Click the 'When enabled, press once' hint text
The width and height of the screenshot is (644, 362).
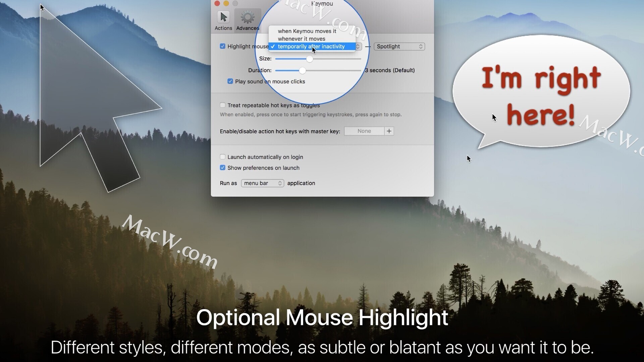click(x=311, y=115)
